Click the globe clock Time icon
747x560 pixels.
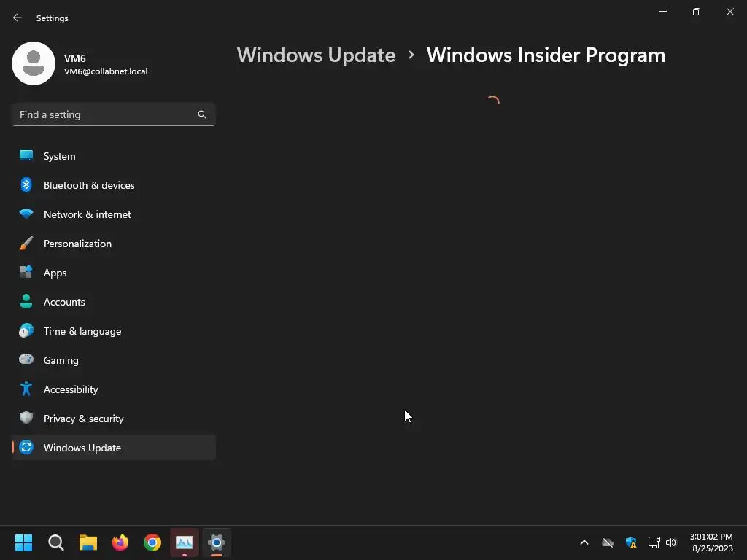26,330
